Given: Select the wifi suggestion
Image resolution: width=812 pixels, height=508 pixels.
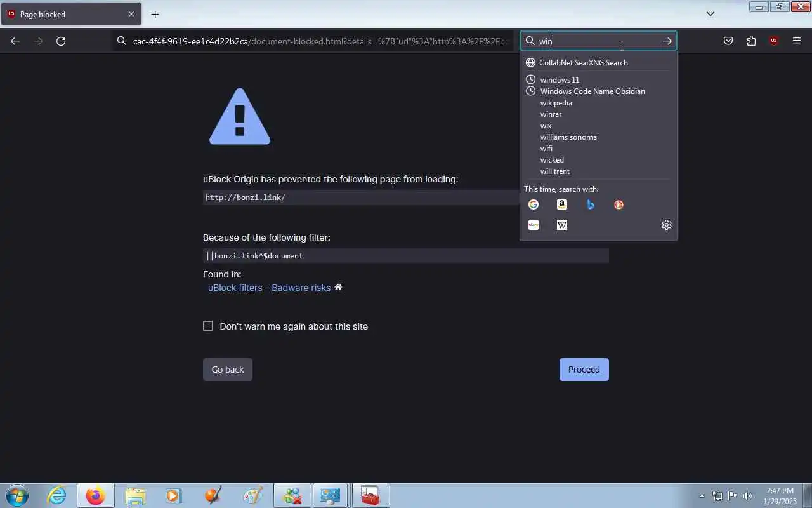Looking at the screenshot, I should 598,148.
